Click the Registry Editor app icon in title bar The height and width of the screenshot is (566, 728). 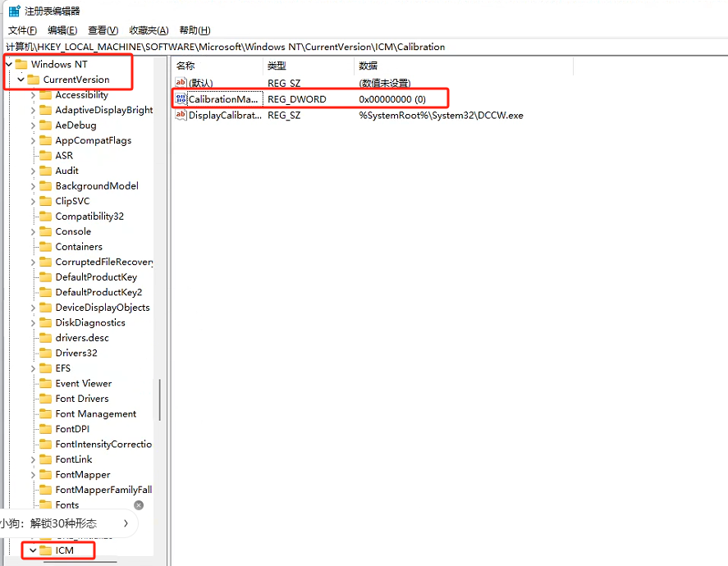coord(15,11)
